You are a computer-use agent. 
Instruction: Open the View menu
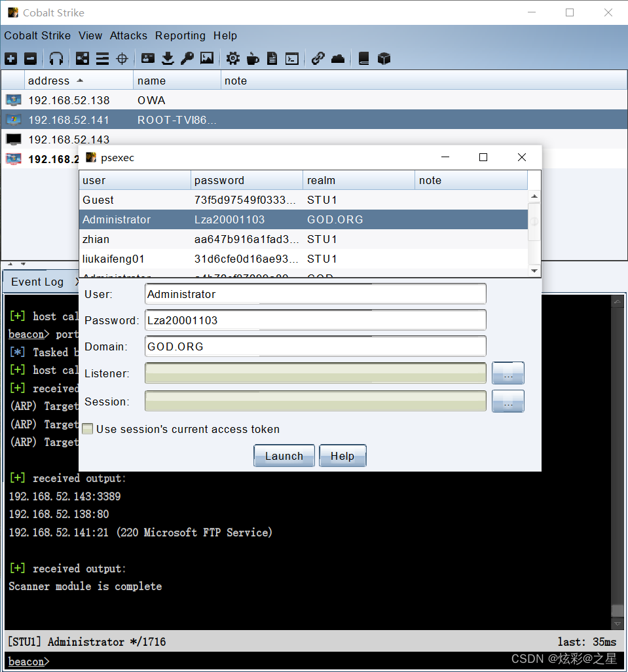tap(90, 35)
